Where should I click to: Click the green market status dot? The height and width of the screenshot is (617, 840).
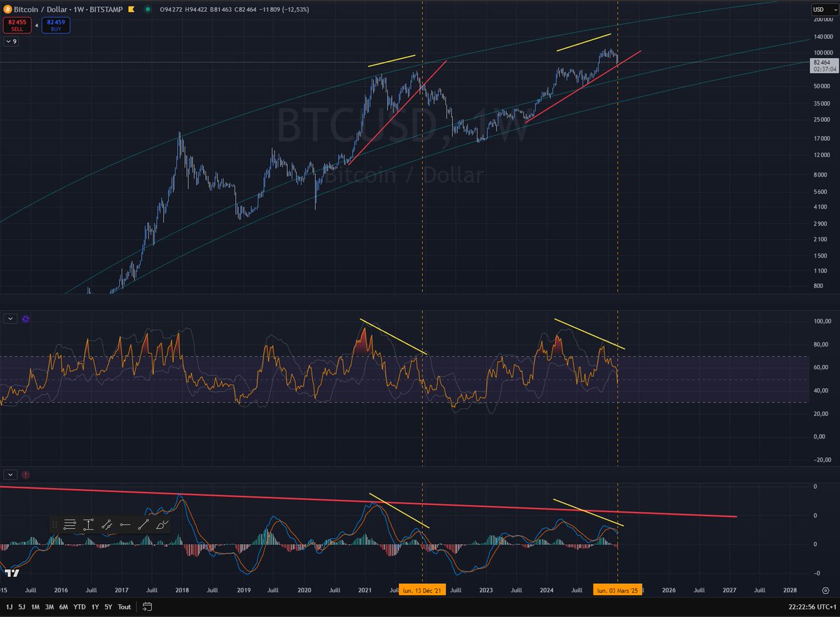[148, 9]
